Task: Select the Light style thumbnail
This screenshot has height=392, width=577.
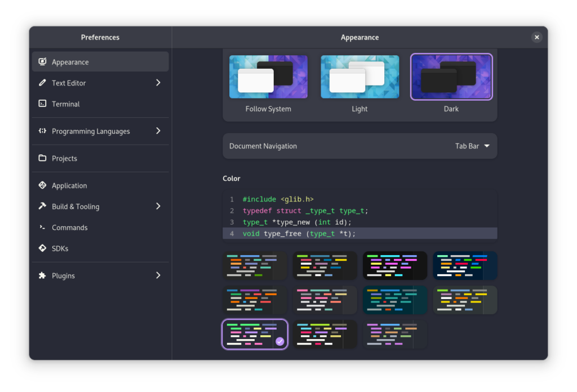Action: 359,77
